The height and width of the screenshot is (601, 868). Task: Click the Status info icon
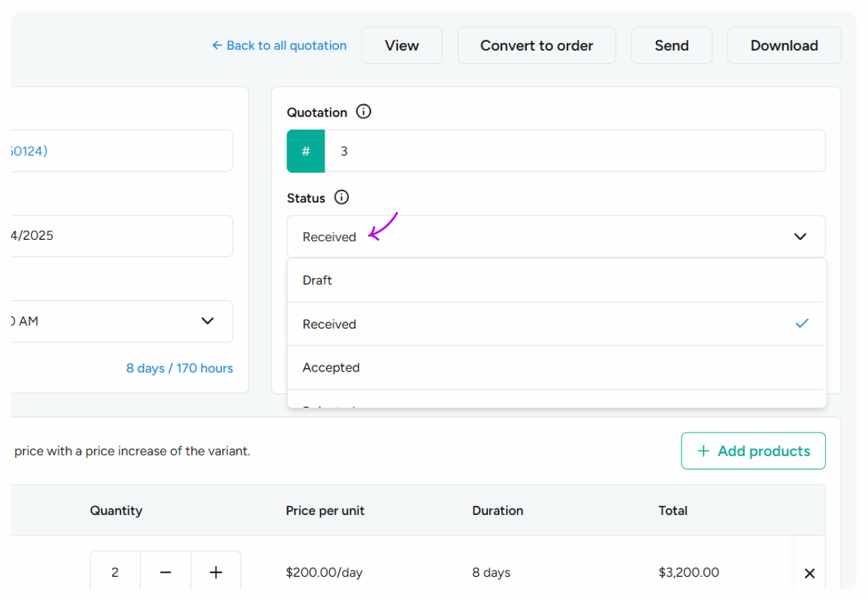[341, 198]
